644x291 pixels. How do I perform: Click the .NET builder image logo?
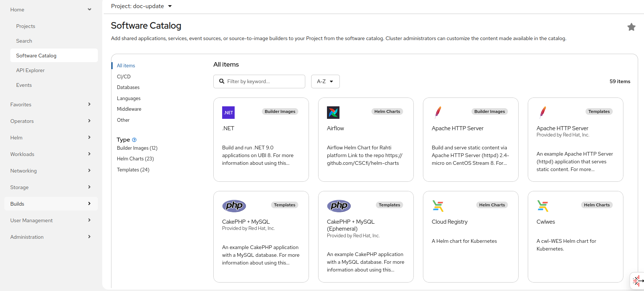[x=228, y=113]
